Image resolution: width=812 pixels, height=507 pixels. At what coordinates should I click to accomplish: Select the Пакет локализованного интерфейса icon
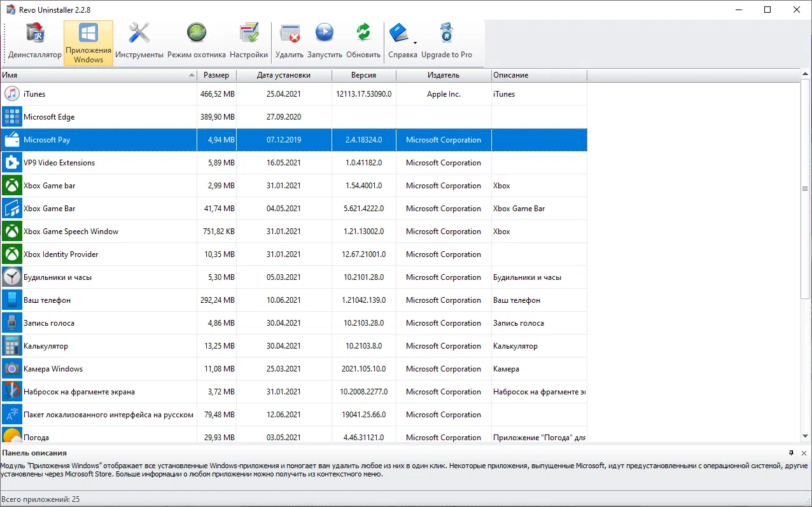pos(12,415)
